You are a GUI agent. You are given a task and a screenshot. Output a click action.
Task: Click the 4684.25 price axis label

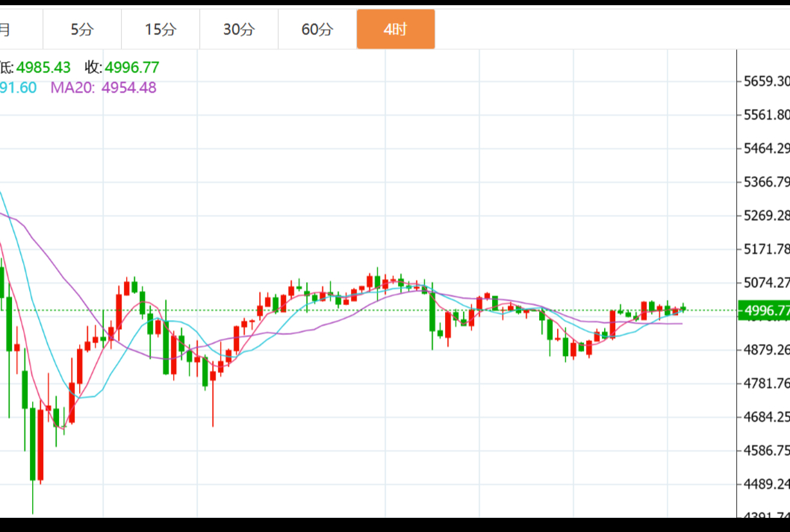[767, 417]
